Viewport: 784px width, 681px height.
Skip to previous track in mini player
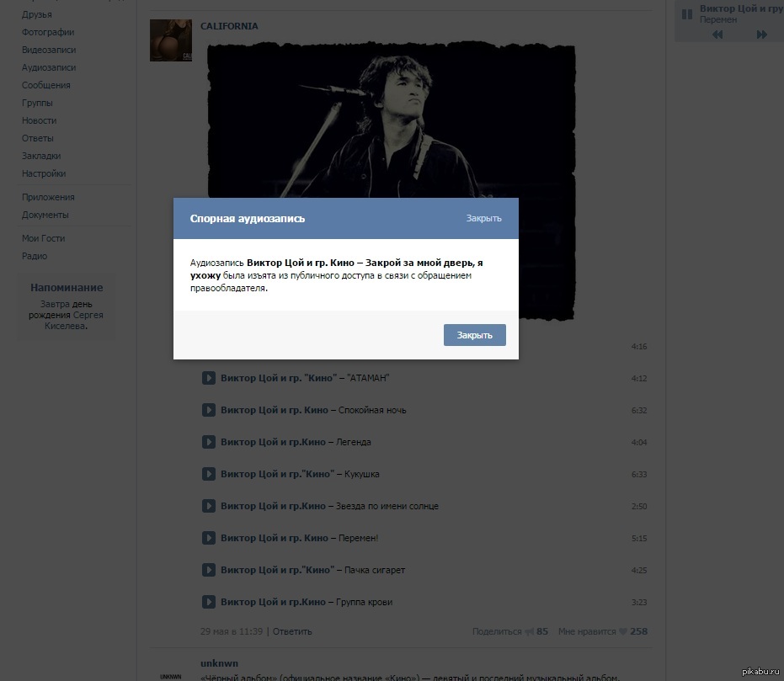[717, 35]
